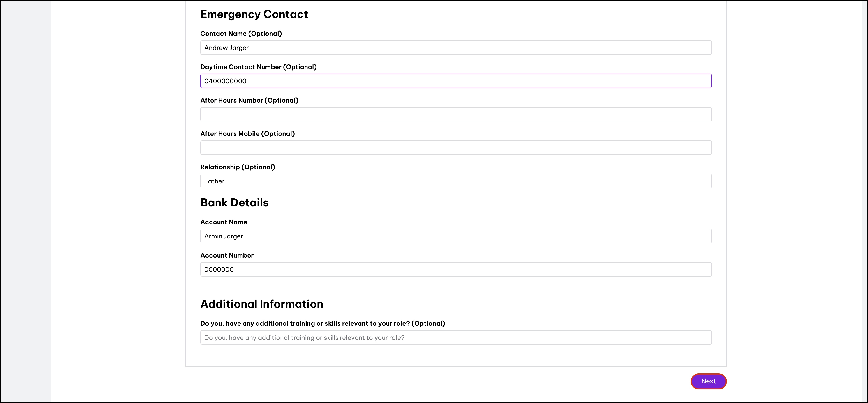Click the "Daytime Contact Number (Optional)" label text

pos(259,67)
